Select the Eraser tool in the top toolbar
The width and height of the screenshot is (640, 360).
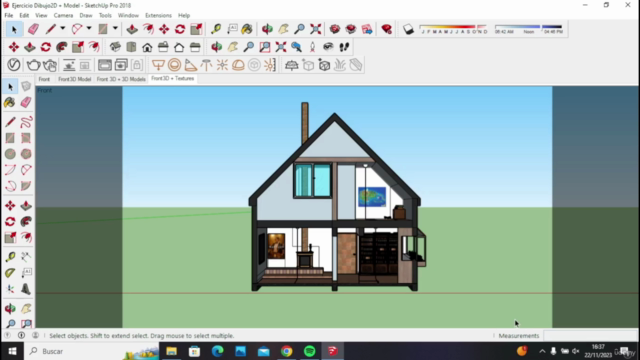coord(33,29)
